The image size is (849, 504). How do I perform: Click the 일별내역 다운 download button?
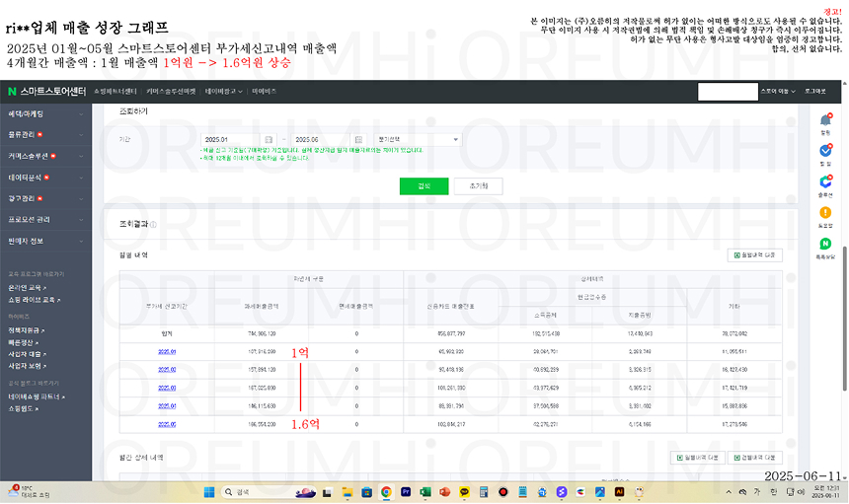coord(697,458)
